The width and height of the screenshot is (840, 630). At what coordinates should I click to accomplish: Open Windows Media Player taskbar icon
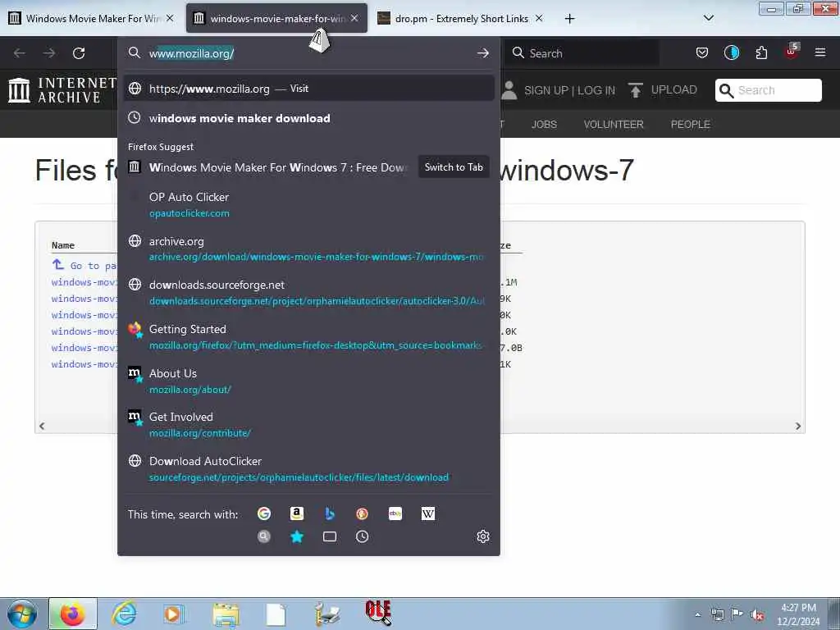pos(172,614)
